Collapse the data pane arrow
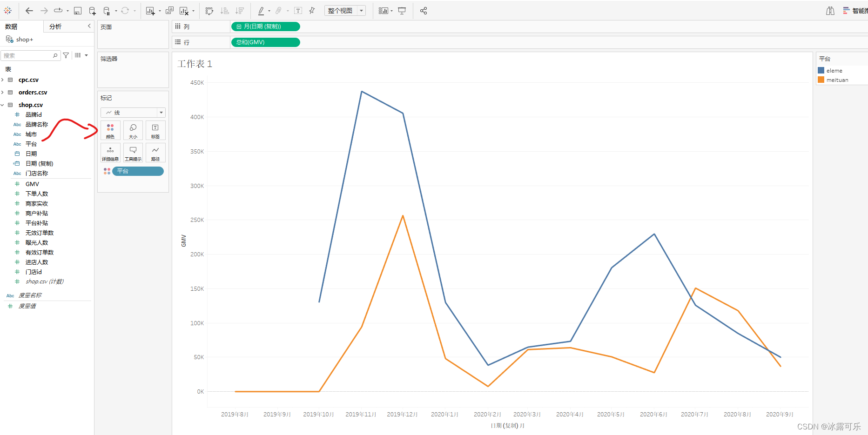The width and height of the screenshot is (868, 435). [89, 27]
